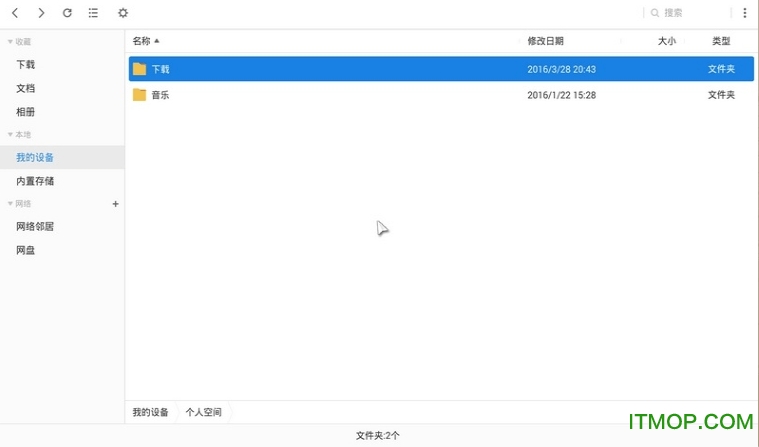This screenshot has height=447, width=759.
Task: Collapse the 网络 sidebar section
Action: click(x=10, y=204)
